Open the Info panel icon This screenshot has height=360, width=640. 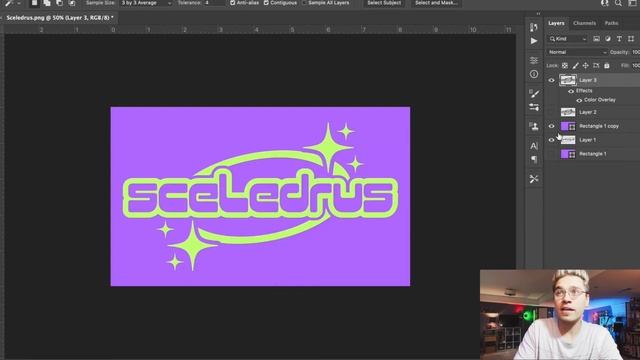click(533, 74)
